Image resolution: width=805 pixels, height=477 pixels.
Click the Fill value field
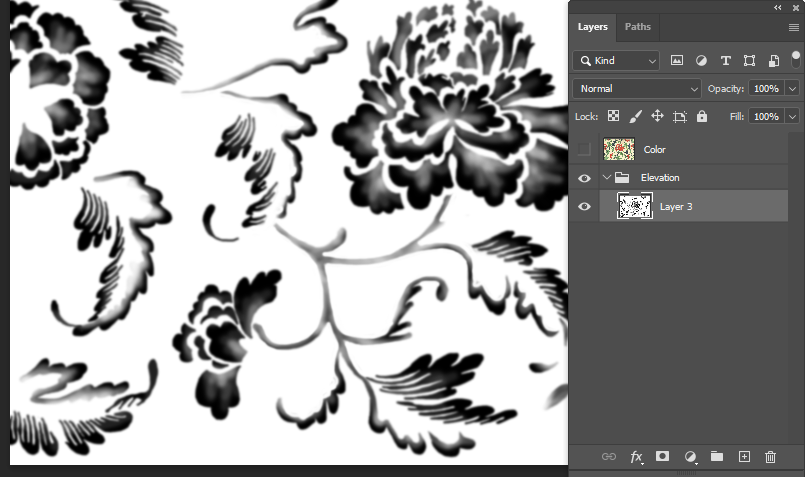[x=767, y=117]
